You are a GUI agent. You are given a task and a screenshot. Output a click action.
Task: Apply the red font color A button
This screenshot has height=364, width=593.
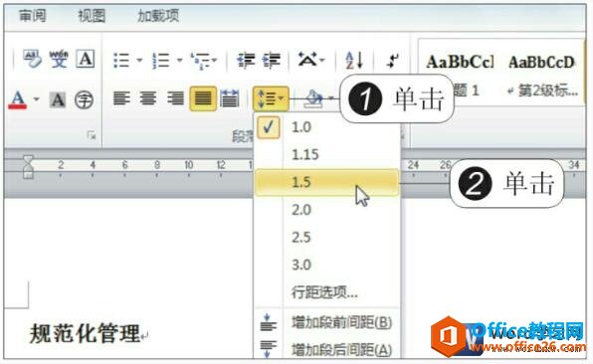pos(18,99)
